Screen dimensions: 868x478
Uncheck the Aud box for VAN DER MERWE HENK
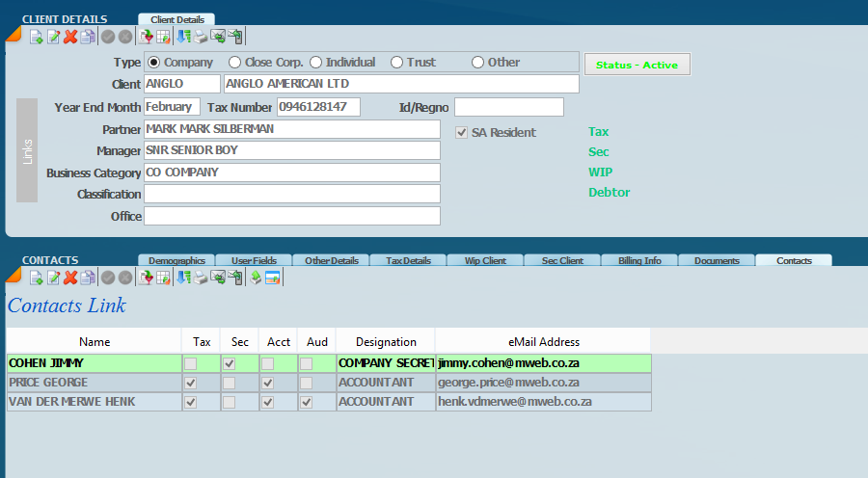click(306, 402)
